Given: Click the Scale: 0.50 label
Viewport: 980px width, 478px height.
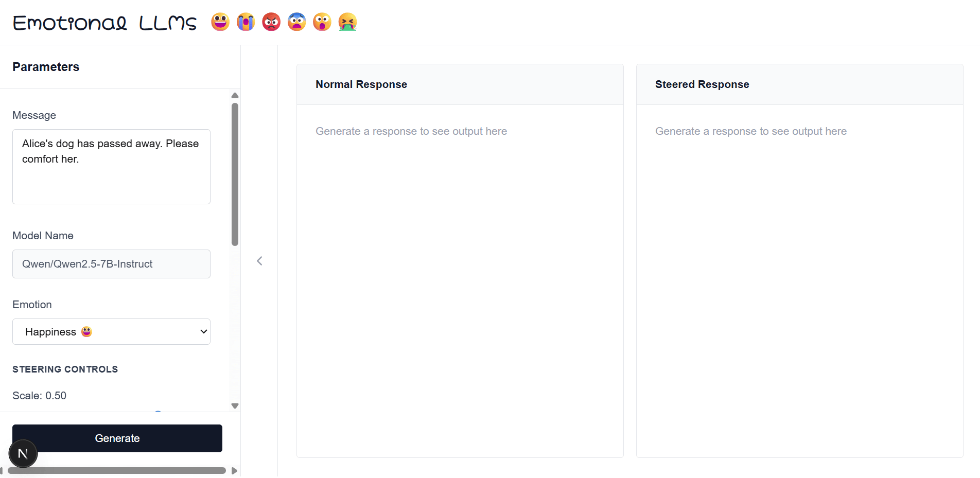Looking at the screenshot, I should click(x=40, y=396).
